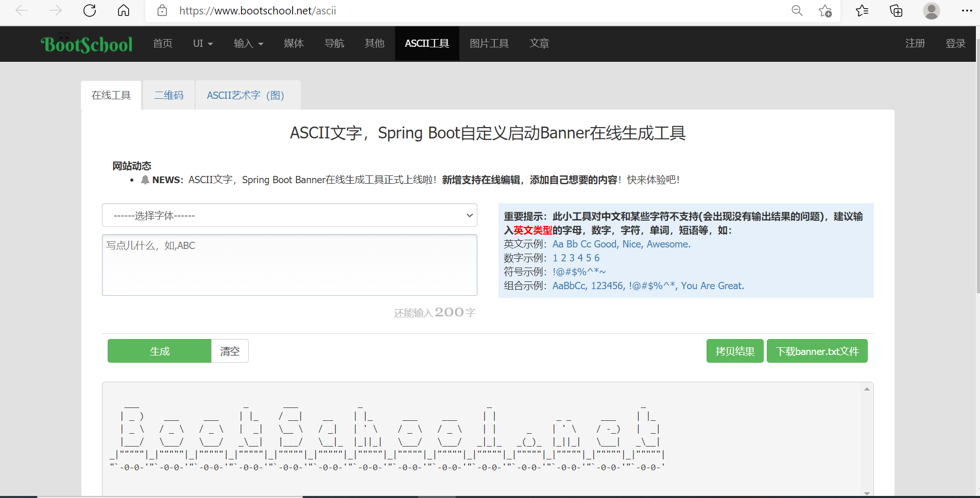This screenshot has height=498, width=980.
Task: Open the 导航 nav item
Action: tap(334, 44)
